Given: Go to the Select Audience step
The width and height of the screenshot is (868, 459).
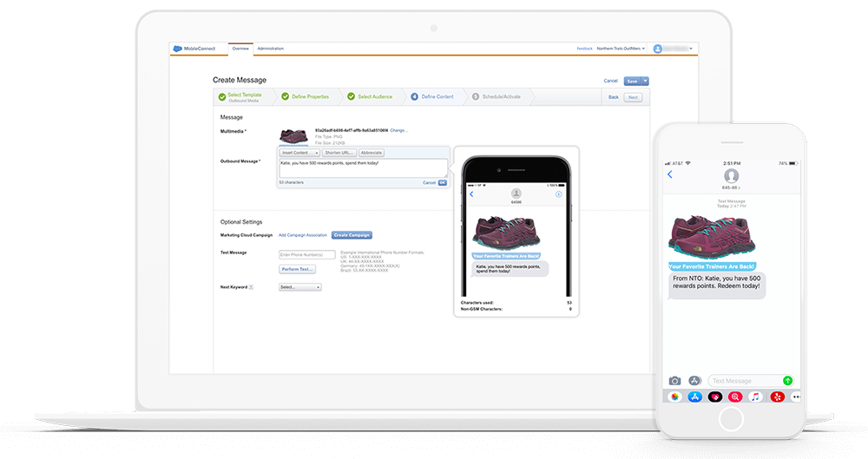Looking at the screenshot, I should [x=375, y=96].
